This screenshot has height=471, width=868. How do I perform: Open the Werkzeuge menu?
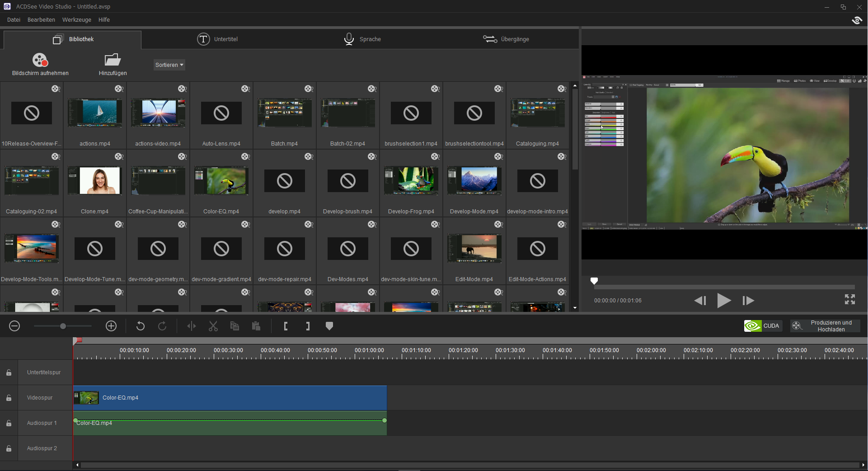click(x=76, y=19)
